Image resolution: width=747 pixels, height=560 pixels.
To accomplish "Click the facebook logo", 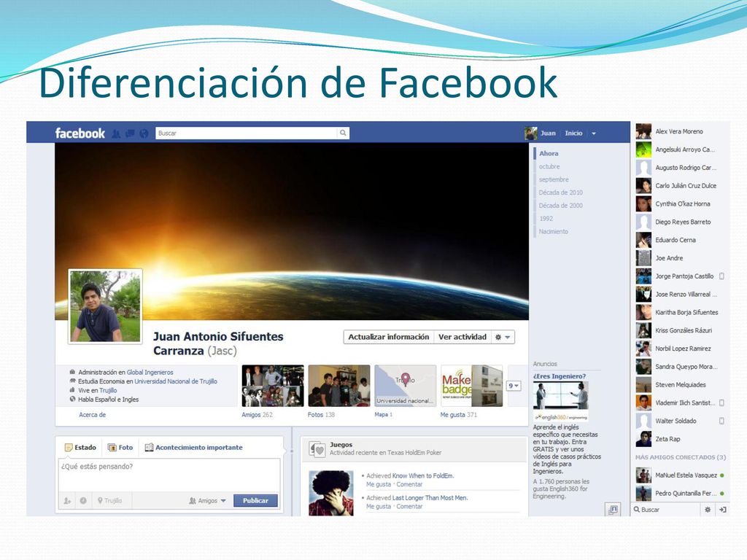I will 80,133.
